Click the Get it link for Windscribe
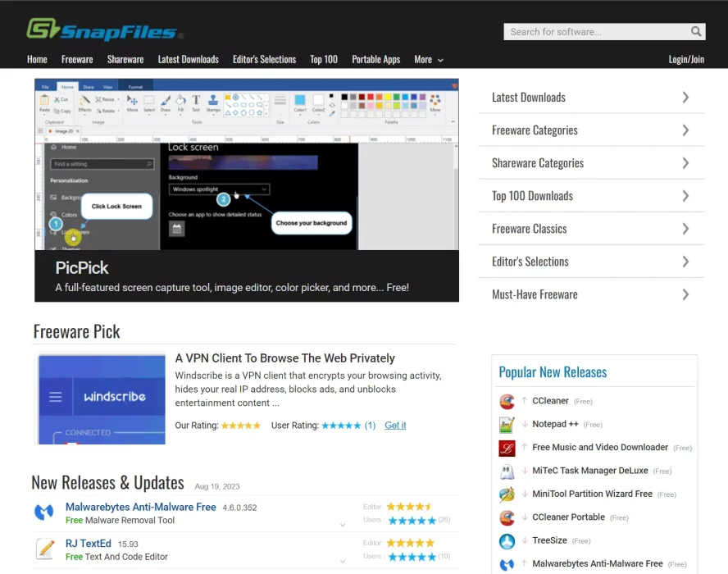The height and width of the screenshot is (574, 728). [x=395, y=426]
